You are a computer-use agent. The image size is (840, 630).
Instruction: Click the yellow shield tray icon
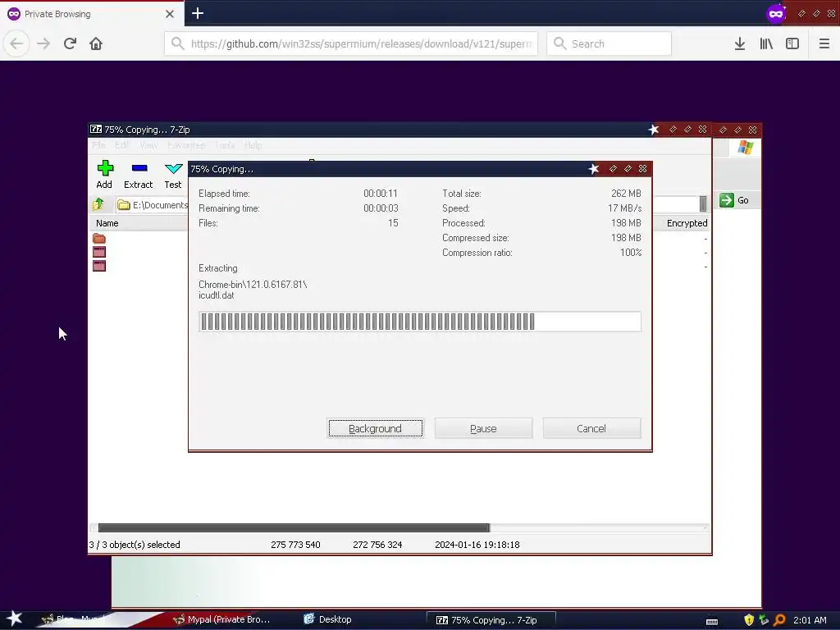[749, 620]
